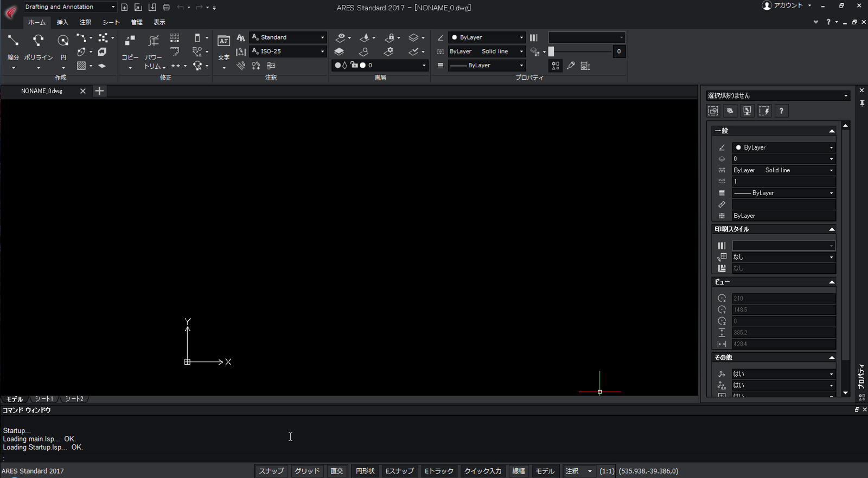
Task: Toggle Grid (グリッド) in status bar
Action: click(x=307, y=471)
